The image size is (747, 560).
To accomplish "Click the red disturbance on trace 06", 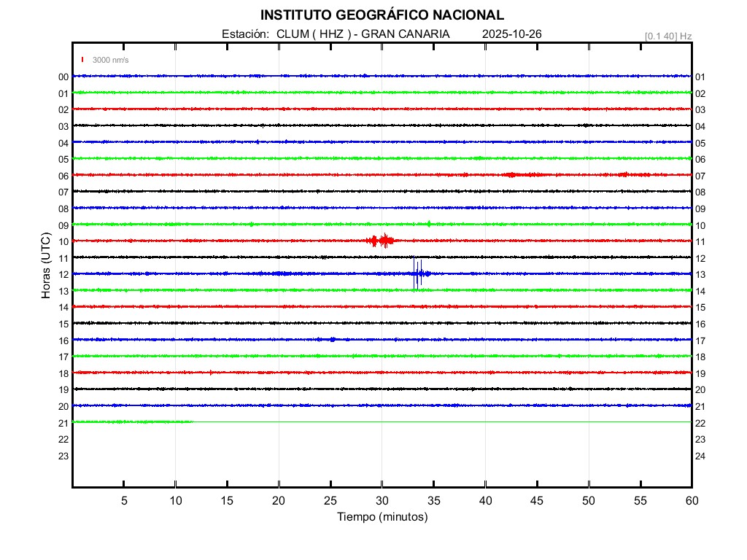I will [514, 175].
